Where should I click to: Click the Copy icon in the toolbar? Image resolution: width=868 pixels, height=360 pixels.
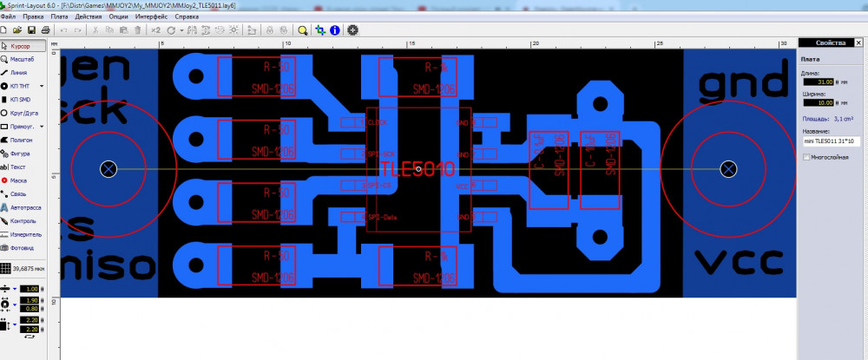click(x=109, y=30)
